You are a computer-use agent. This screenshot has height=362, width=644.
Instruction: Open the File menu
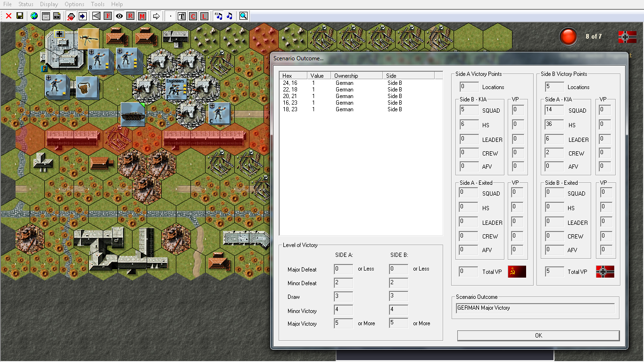[8, 4]
